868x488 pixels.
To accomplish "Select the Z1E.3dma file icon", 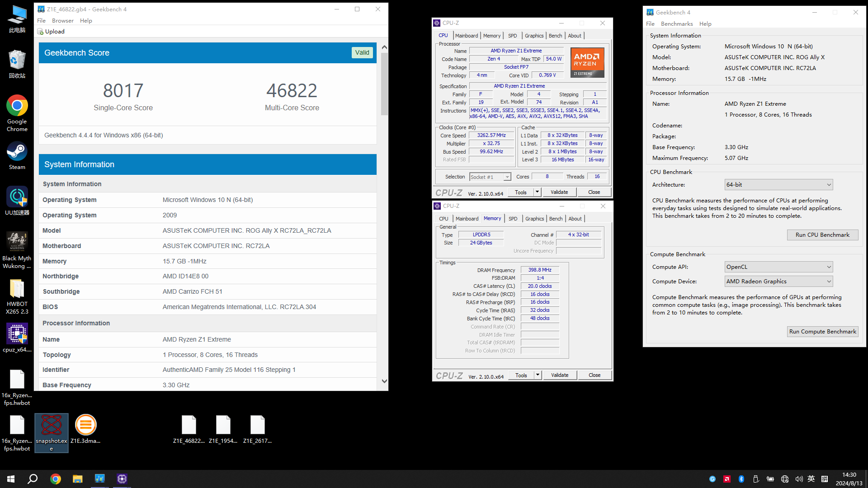I will click(85, 429).
